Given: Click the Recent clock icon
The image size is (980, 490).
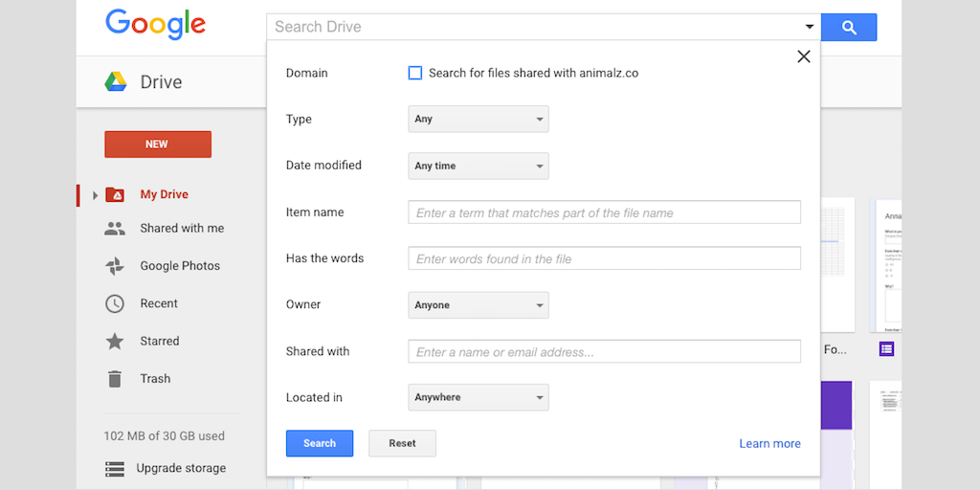Looking at the screenshot, I should [115, 303].
